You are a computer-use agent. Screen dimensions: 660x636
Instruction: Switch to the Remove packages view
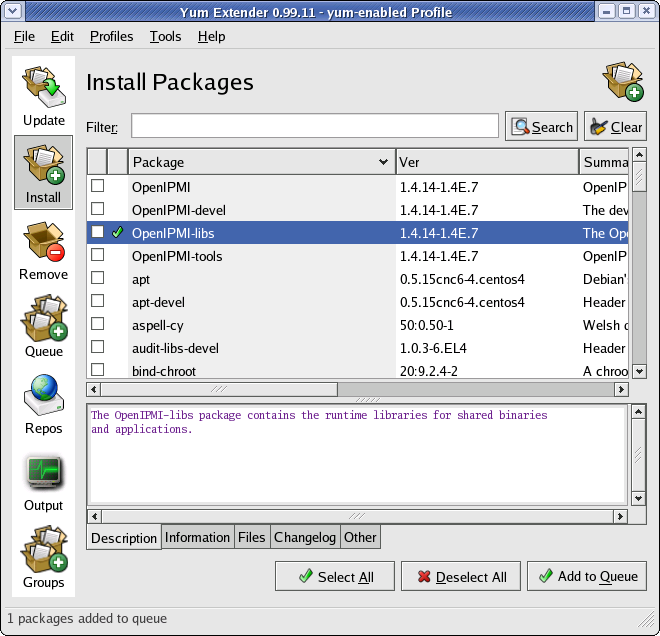(43, 251)
